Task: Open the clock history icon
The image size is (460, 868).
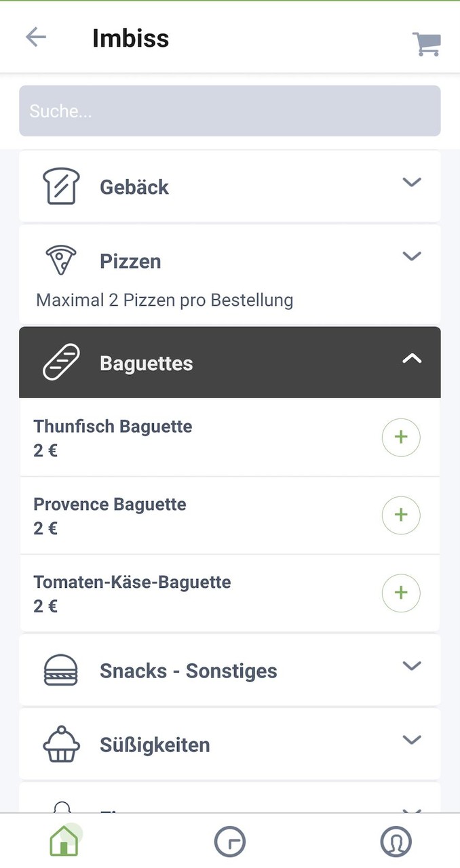Action: click(x=229, y=842)
